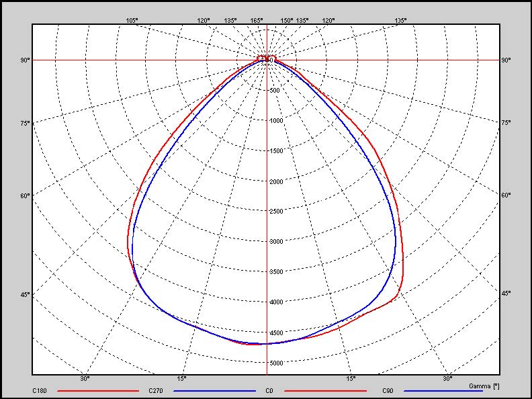Click the 75° label on the right axis
532x399 pixels.
(x=506, y=123)
